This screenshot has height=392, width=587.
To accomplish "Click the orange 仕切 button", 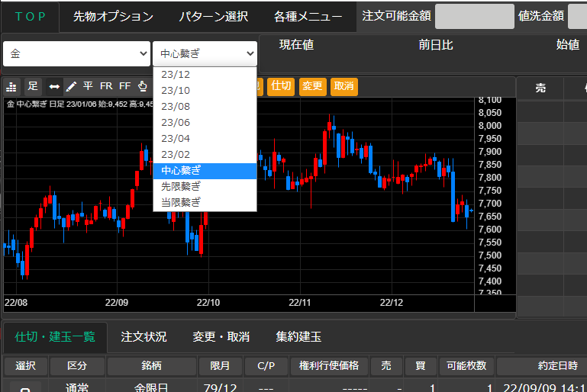I will click(x=281, y=86).
